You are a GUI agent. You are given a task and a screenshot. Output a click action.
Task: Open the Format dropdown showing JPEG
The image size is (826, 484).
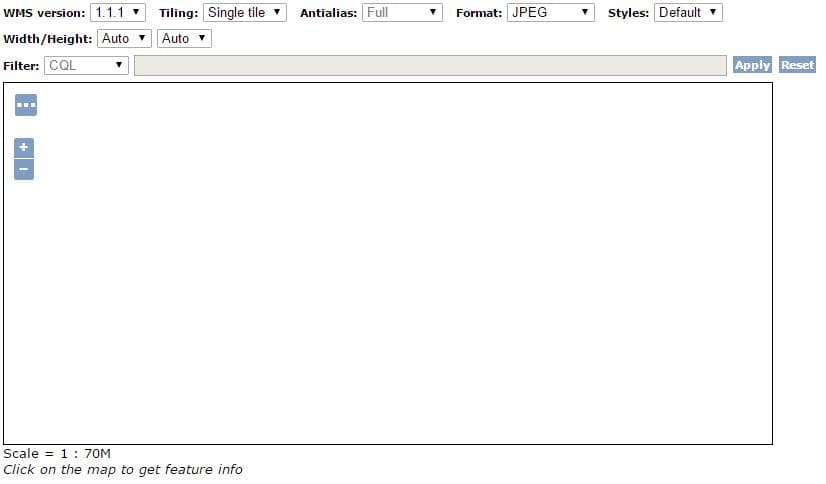pos(550,13)
